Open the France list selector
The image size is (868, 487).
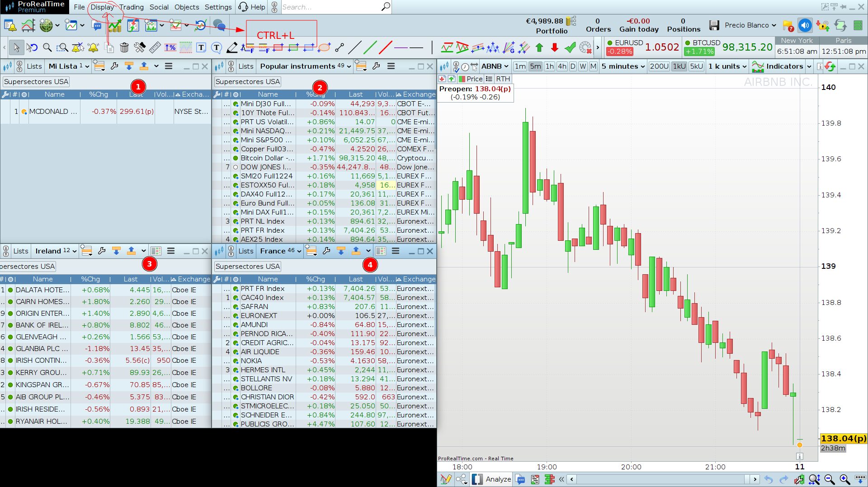point(280,251)
